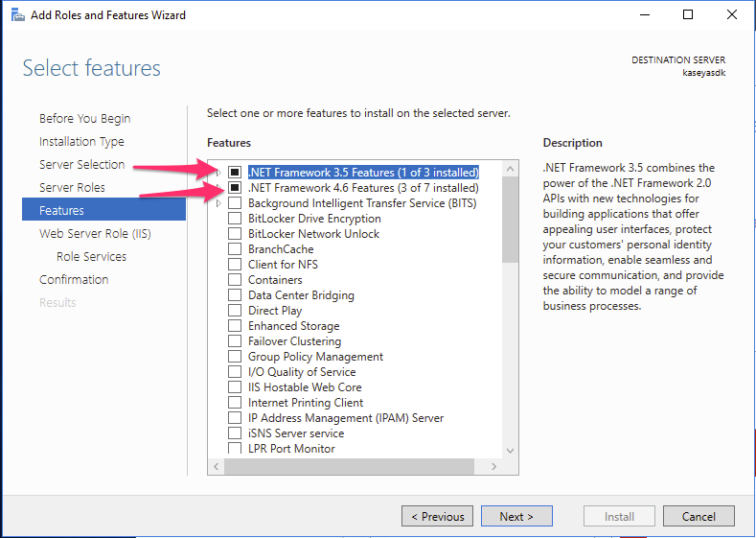Select .NET Framework 4.6 Features row text
Image resolution: width=756 pixels, height=538 pixels.
pyautogui.click(x=363, y=188)
